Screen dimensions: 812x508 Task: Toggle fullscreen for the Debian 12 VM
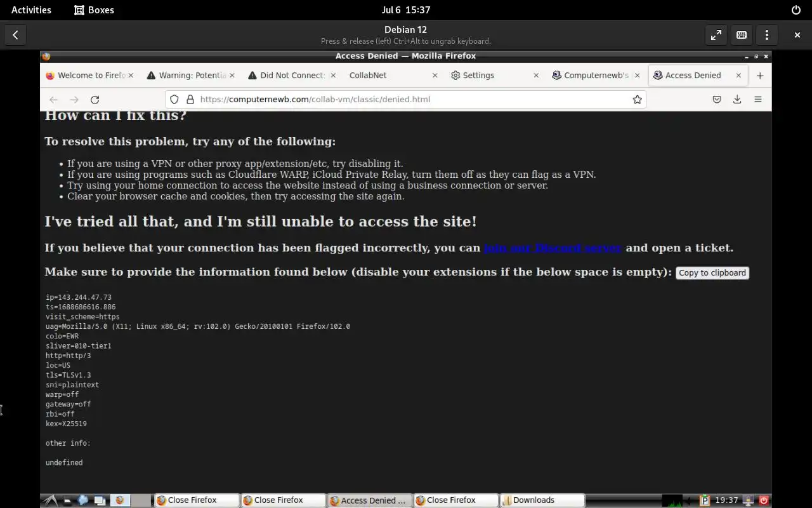[716, 35]
